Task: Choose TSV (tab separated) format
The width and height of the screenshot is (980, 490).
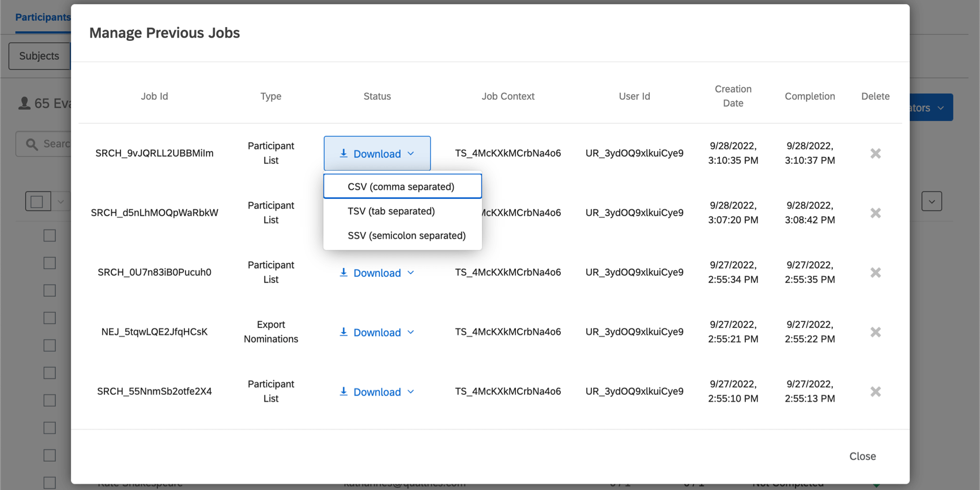Action: (x=391, y=211)
